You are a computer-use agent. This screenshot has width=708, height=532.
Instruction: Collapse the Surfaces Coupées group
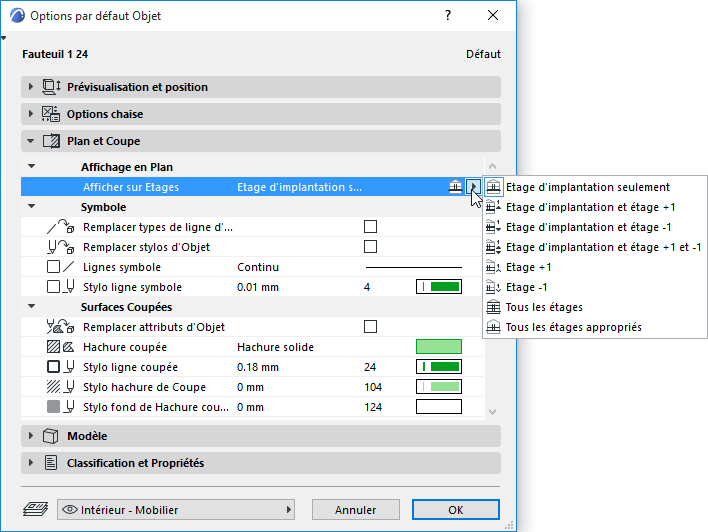(31, 307)
